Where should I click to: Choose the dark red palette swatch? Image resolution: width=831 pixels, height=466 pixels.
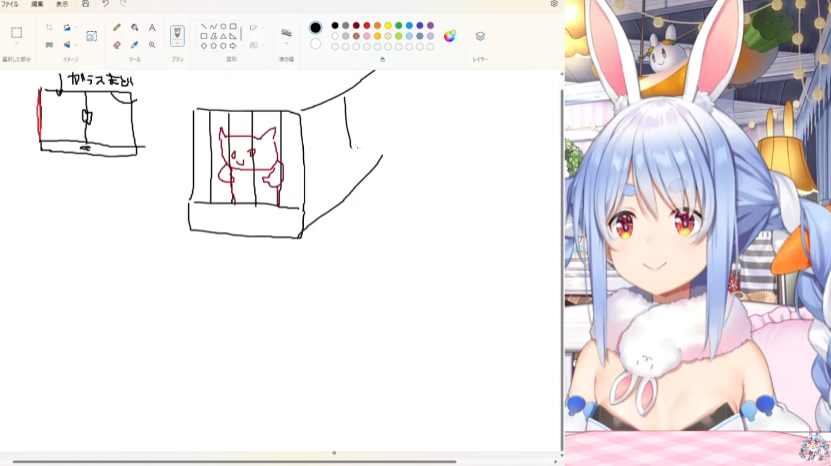click(x=356, y=25)
